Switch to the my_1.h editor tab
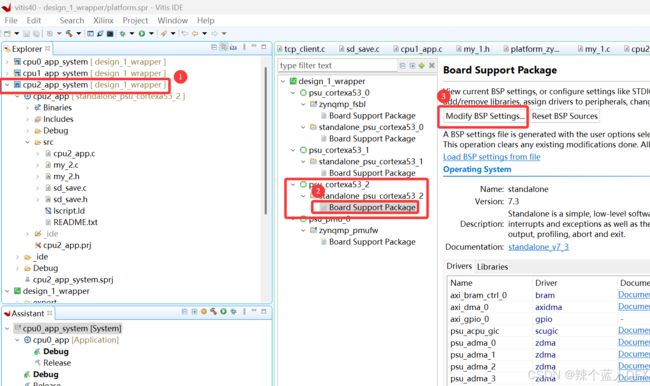The width and height of the screenshot is (650, 386). point(473,49)
